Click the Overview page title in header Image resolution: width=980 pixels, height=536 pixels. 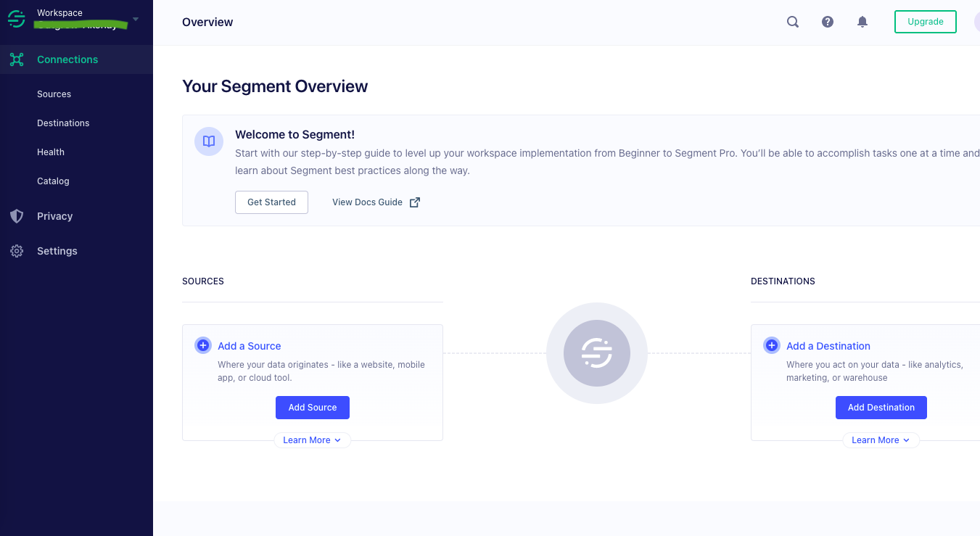point(207,22)
